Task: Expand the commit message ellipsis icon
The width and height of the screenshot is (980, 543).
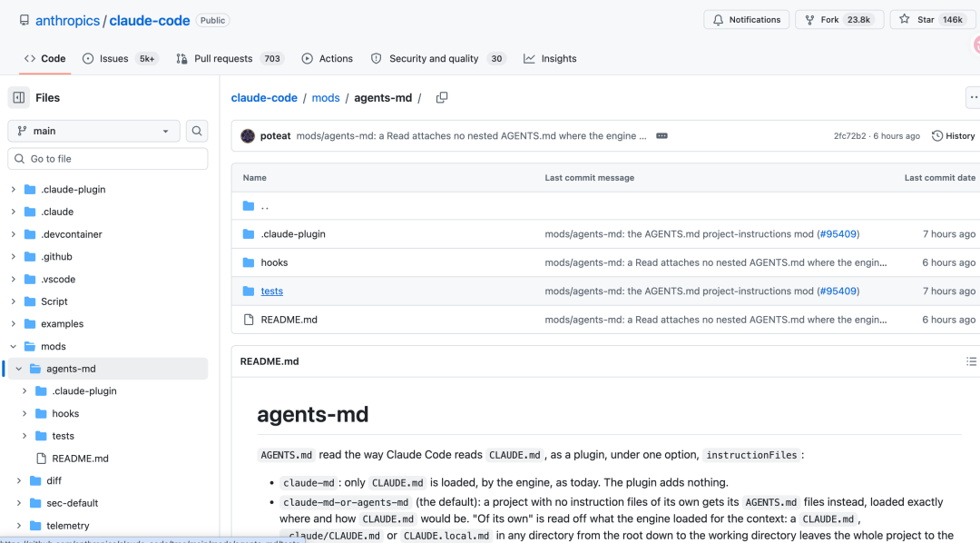Action: 661,136
